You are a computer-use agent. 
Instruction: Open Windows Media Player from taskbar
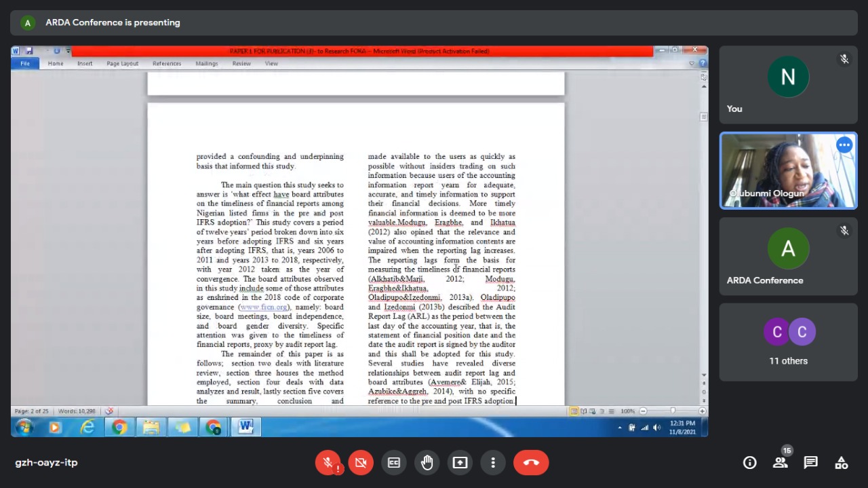tap(55, 427)
